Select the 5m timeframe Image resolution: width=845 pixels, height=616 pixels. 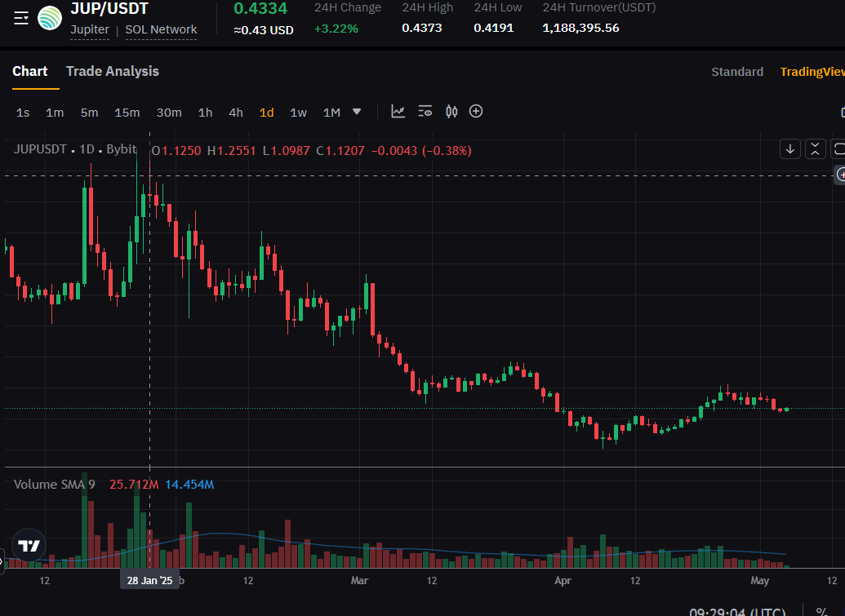90,113
